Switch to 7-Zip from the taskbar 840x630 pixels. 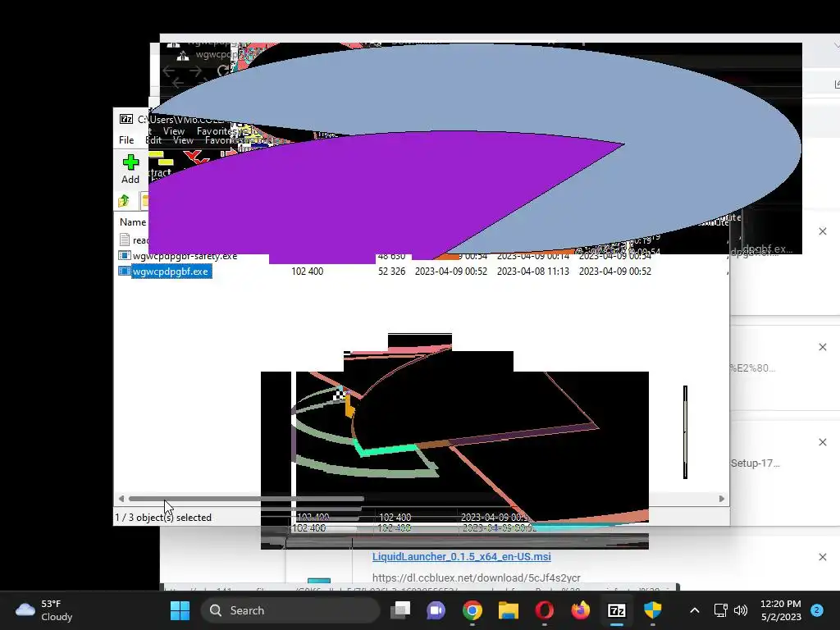[x=617, y=610]
